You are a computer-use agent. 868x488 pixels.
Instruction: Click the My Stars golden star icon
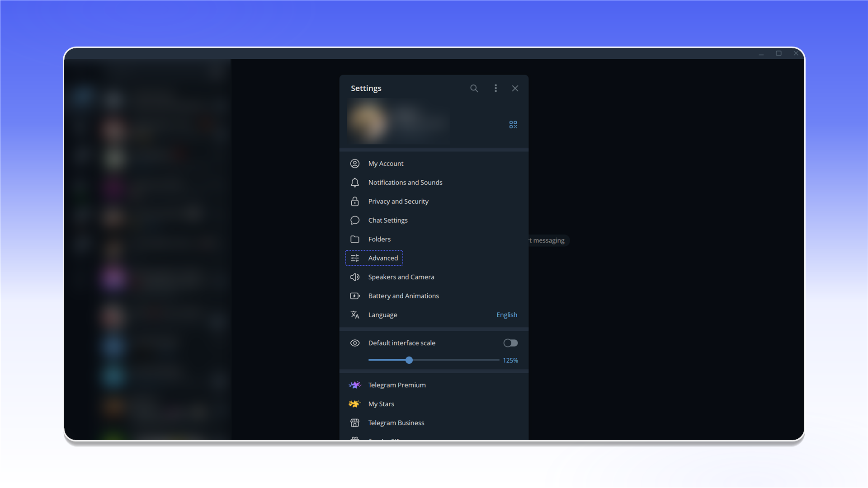355,404
